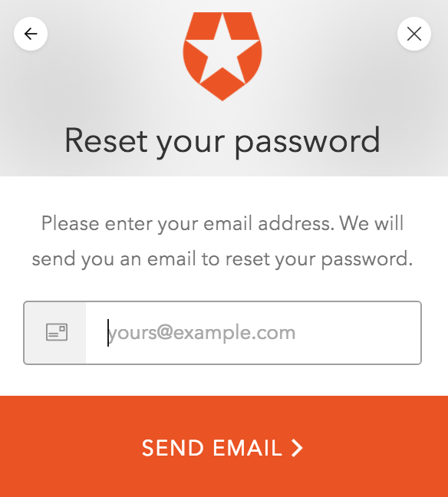
Task: Go back using the left arrow button
Action: click(x=31, y=34)
